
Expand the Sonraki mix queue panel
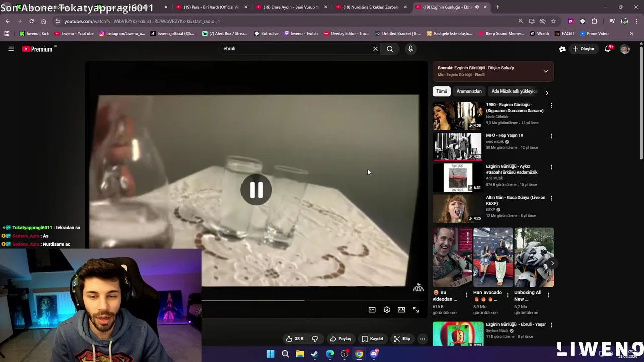[x=546, y=71]
